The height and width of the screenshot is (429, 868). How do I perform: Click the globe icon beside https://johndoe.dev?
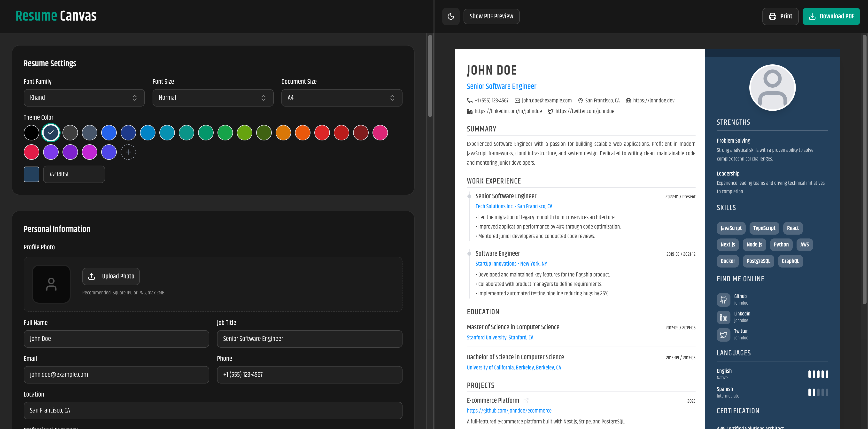[628, 100]
